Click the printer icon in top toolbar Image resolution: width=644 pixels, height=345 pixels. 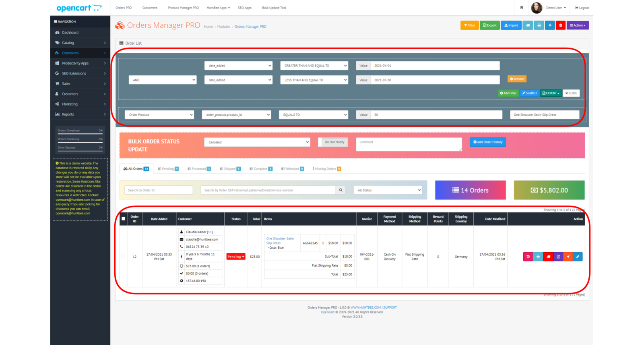coord(539,25)
